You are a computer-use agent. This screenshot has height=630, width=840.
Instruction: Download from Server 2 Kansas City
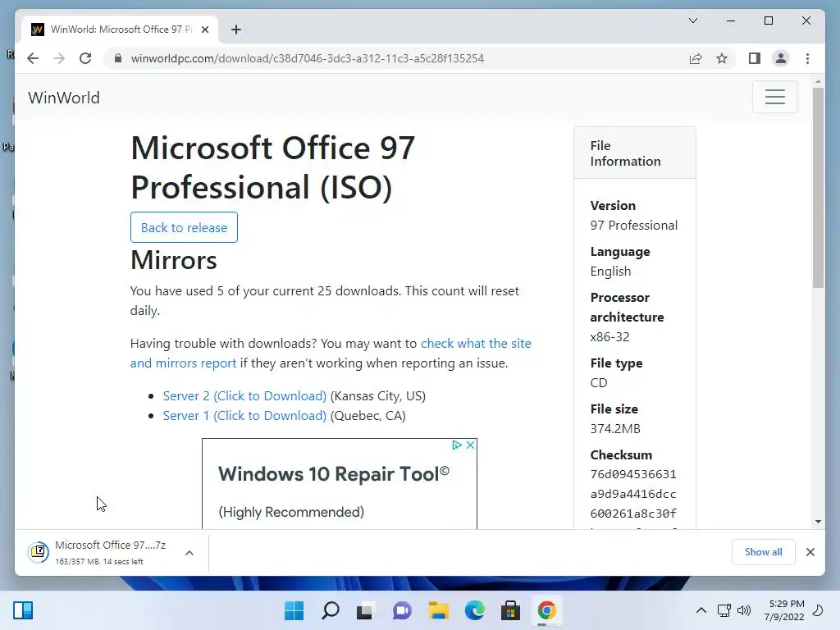(244, 396)
